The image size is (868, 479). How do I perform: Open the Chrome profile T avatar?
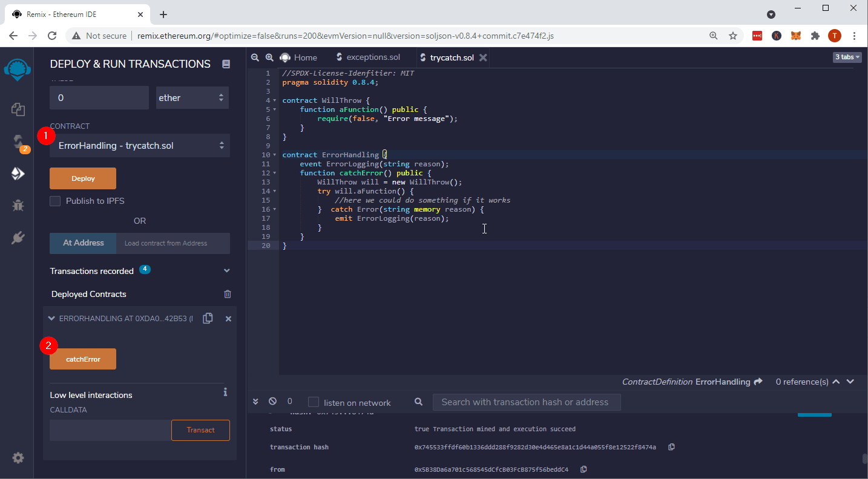[835, 36]
